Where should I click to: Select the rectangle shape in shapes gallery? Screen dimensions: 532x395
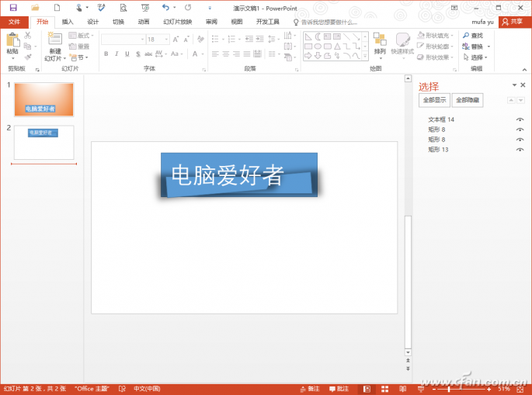point(308,47)
